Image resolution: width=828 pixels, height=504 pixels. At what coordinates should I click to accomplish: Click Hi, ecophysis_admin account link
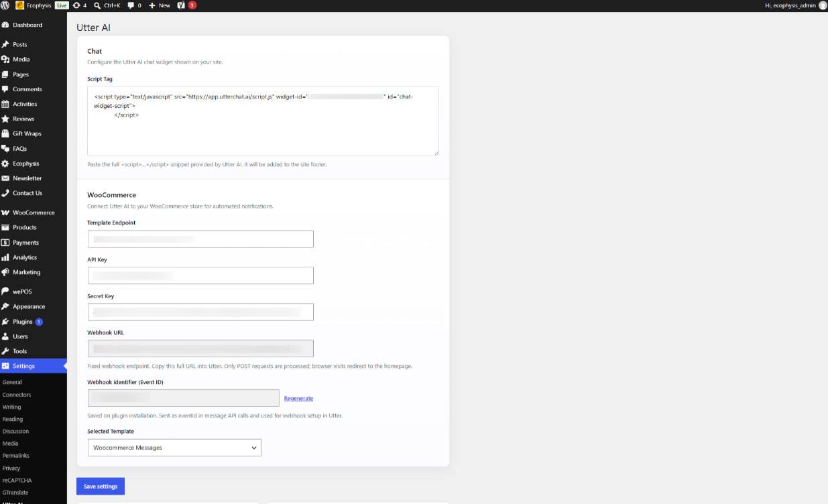pyautogui.click(x=790, y=5)
